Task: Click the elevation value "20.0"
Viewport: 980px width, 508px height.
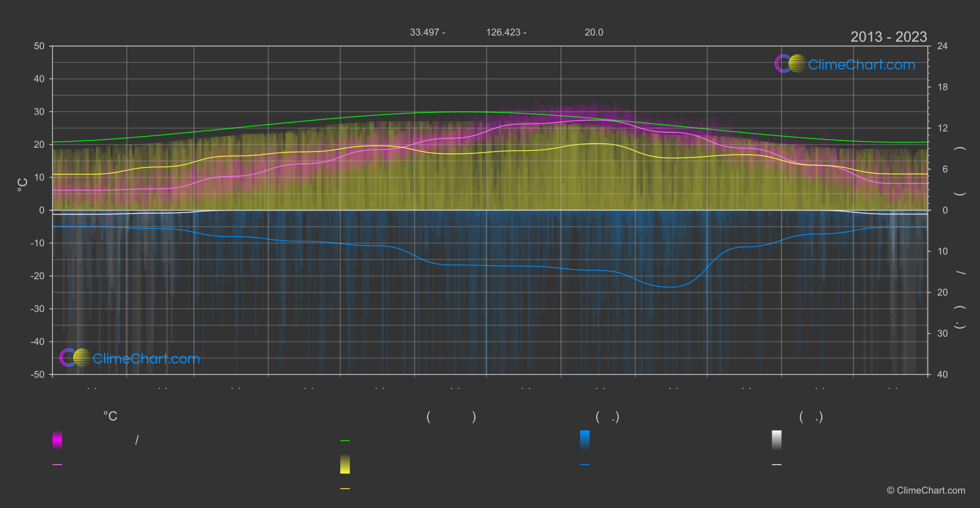Action: [x=594, y=32]
